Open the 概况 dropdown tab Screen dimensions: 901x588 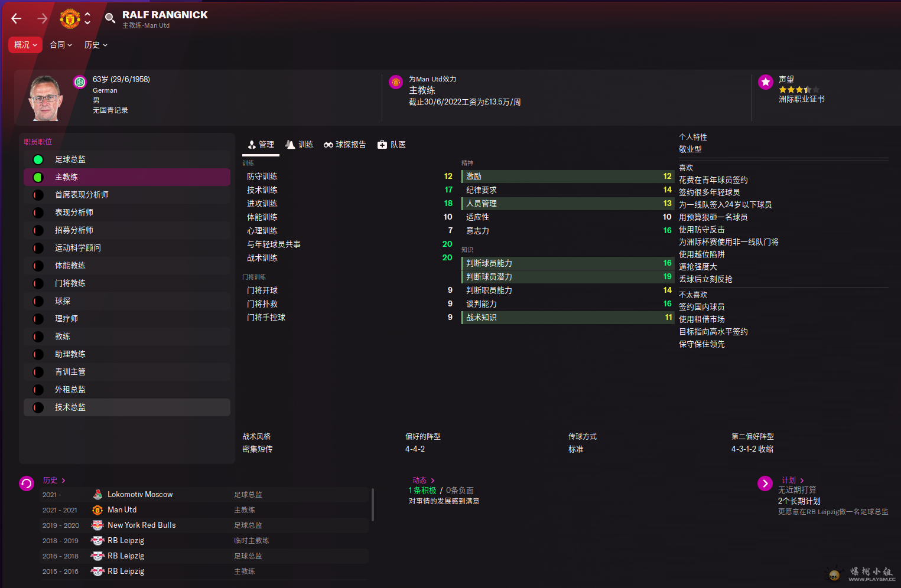coord(25,45)
